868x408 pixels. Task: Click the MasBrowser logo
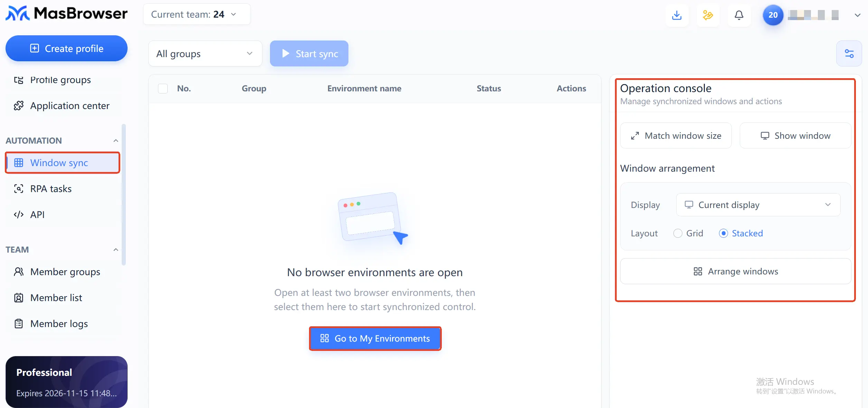coord(67,13)
